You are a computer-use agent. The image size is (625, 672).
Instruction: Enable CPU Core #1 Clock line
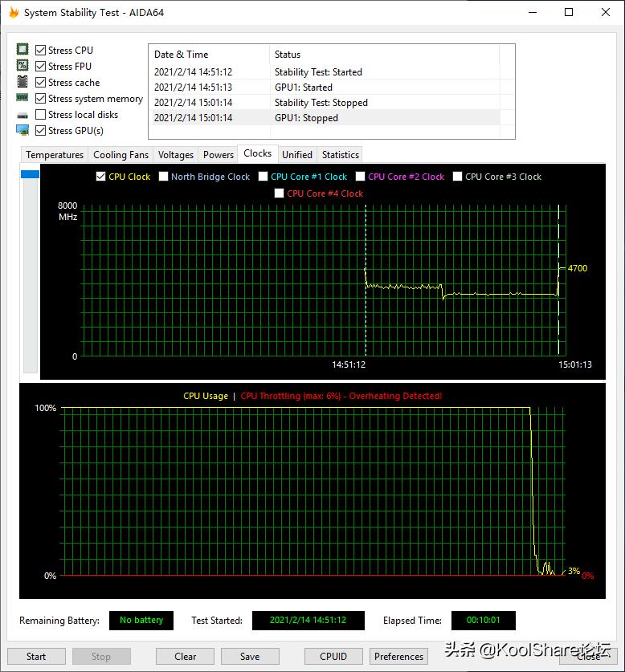pyautogui.click(x=263, y=177)
